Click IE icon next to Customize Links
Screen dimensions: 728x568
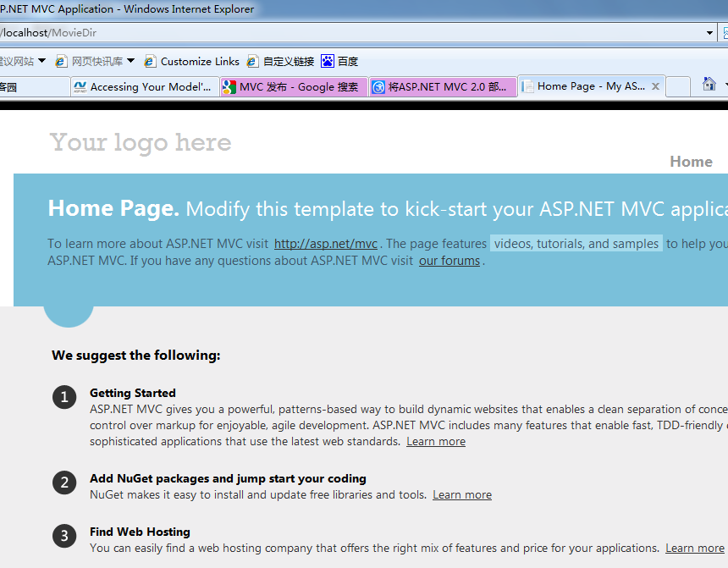(150, 61)
